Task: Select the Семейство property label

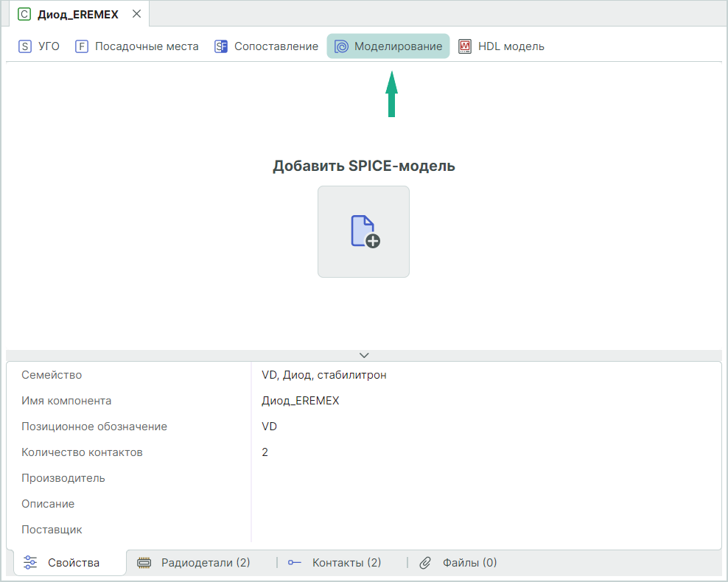Action: [x=52, y=375]
